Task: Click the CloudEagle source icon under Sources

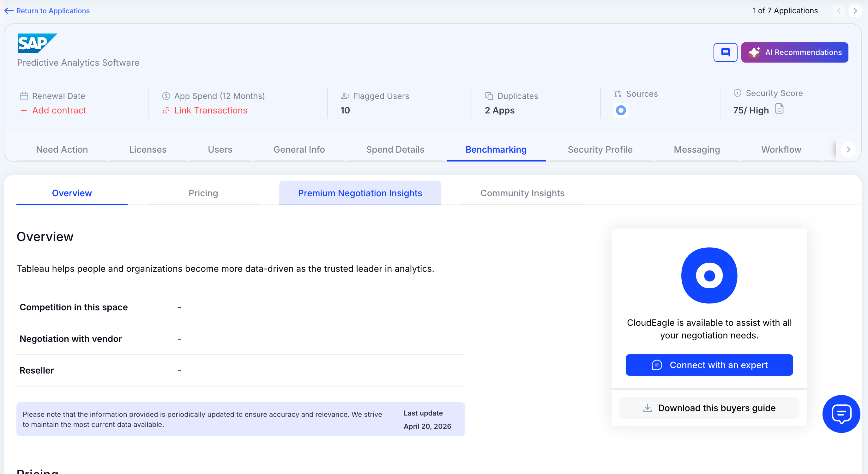Action: 621,110
